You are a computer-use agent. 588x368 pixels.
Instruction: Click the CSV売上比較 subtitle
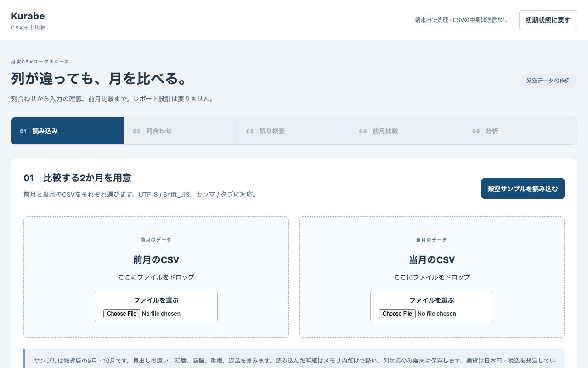click(x=28, y=28)
